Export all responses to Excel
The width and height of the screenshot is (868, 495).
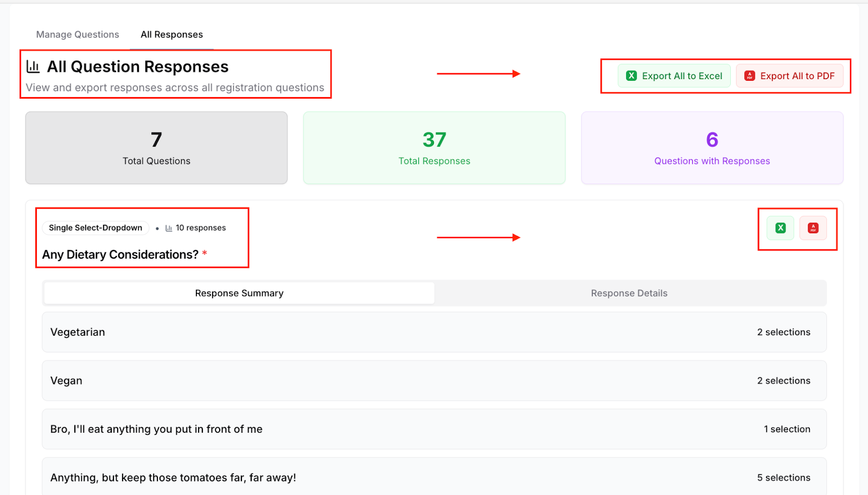pos(674,76)
